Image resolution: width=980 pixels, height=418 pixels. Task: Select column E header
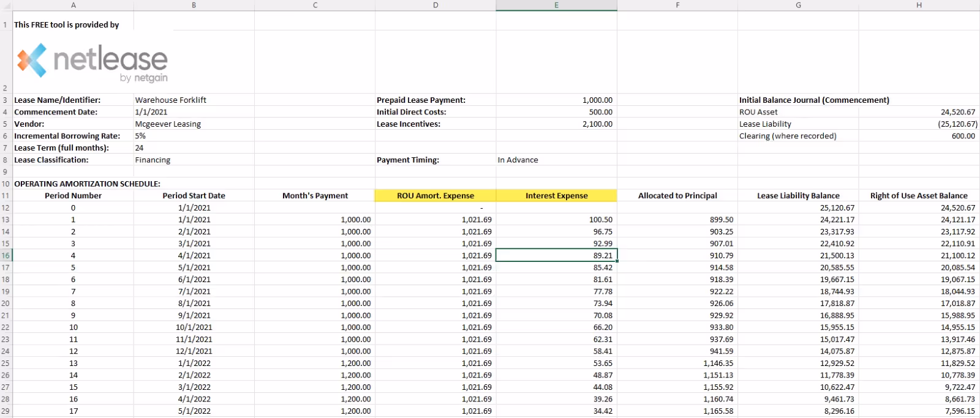556,5
